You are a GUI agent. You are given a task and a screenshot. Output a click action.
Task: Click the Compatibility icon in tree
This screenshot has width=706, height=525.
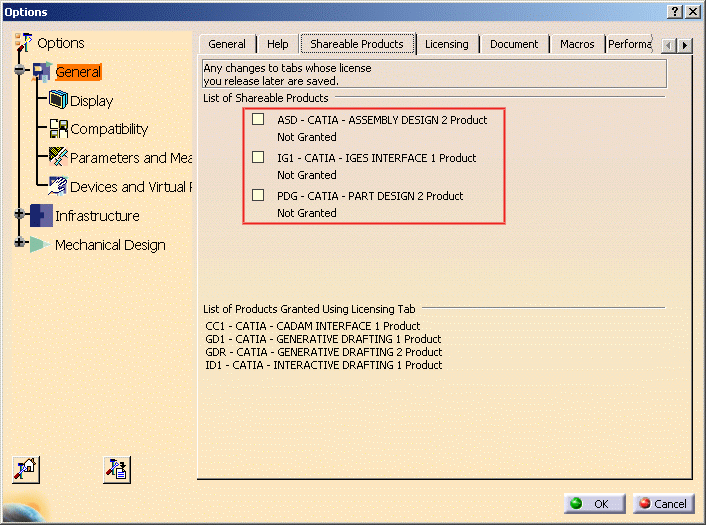59,129
